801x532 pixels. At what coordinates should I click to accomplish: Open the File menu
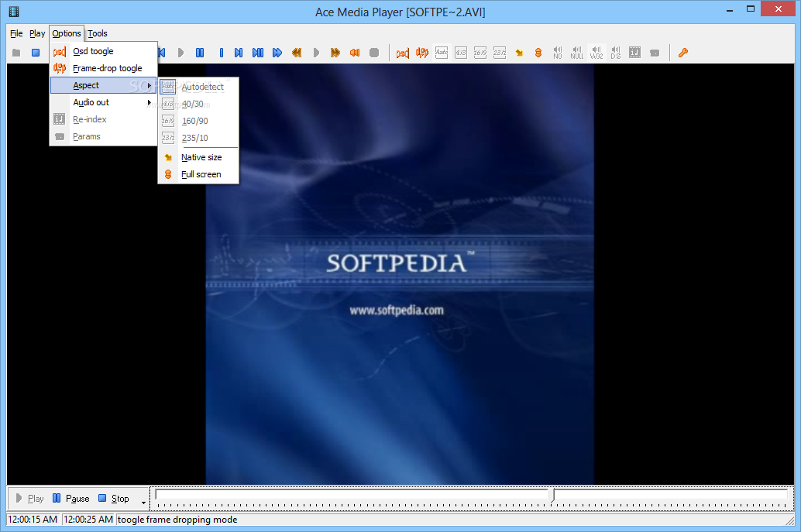pyautogui.click(x=16, y=33)
